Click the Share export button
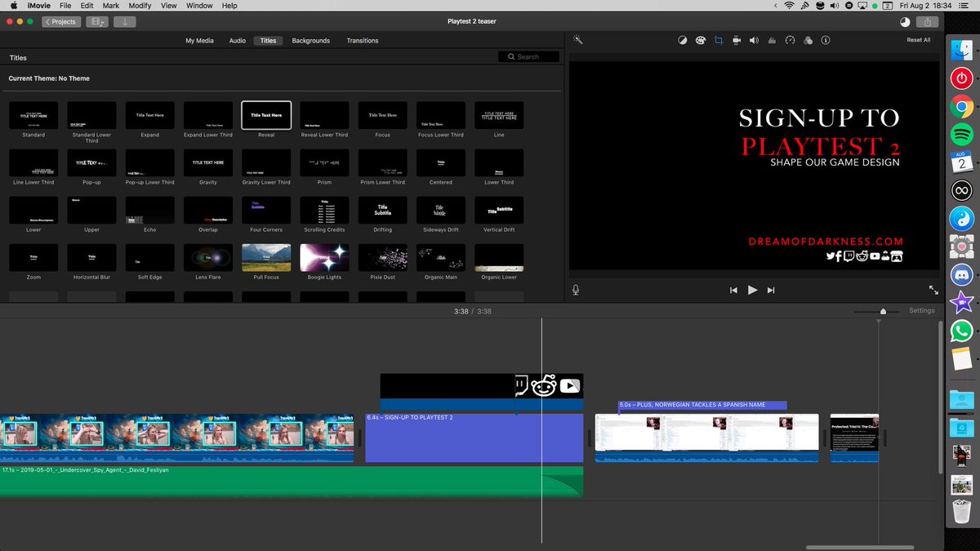The image size is (980, 551). tap(927, 22)
